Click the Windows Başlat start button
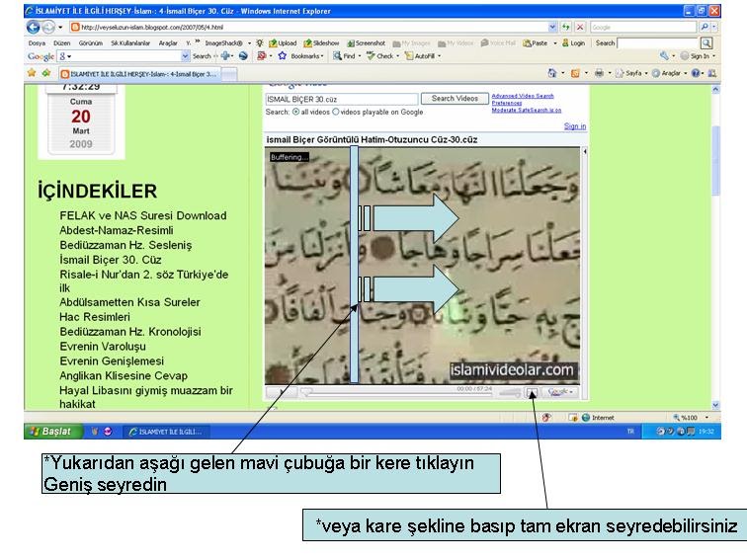The image size is (747, 560). [52, 432]
